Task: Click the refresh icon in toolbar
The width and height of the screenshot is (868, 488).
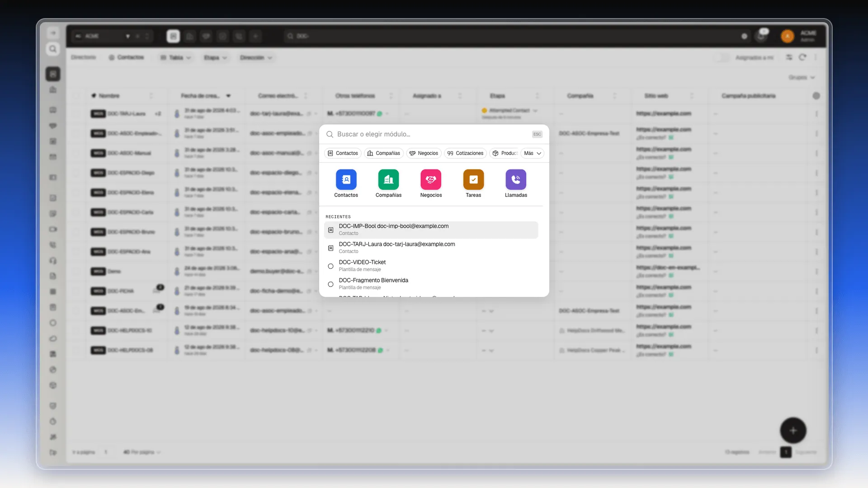Action: coord(802,57)
